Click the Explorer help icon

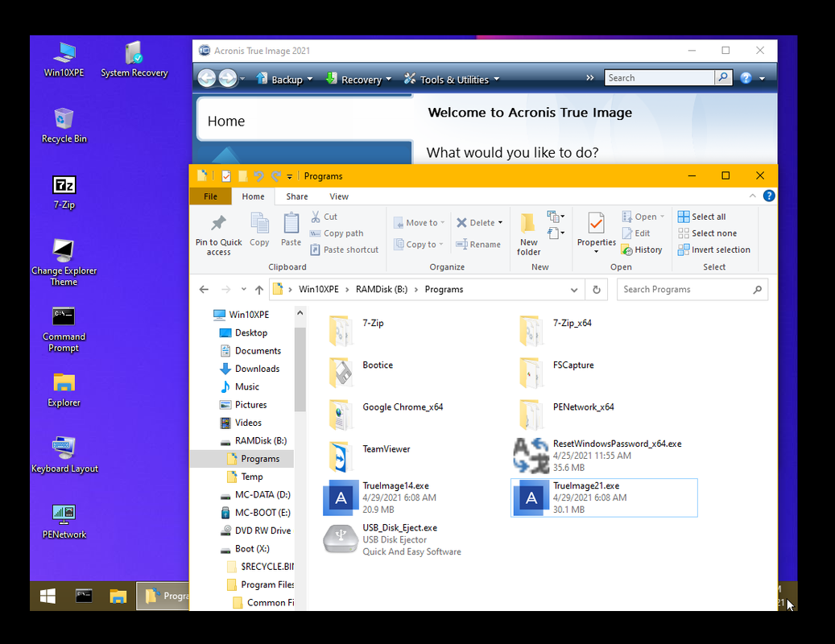click(769, 196)
